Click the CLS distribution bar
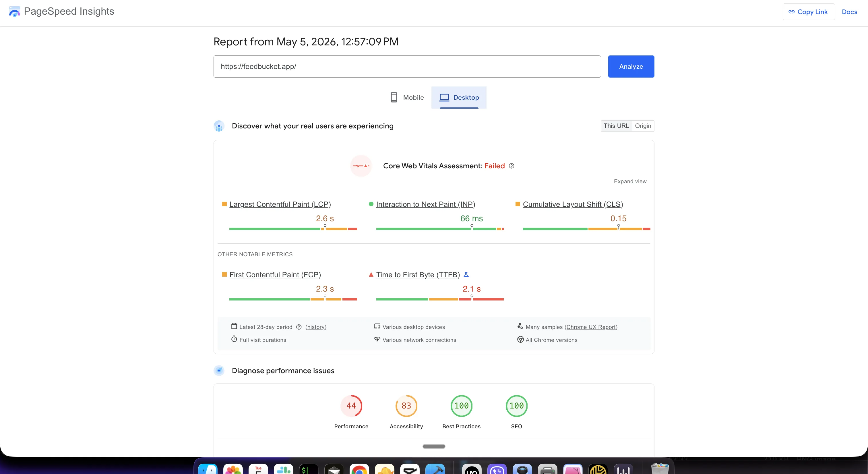Screen dimensions: 868x474 [x=587, y=229]
